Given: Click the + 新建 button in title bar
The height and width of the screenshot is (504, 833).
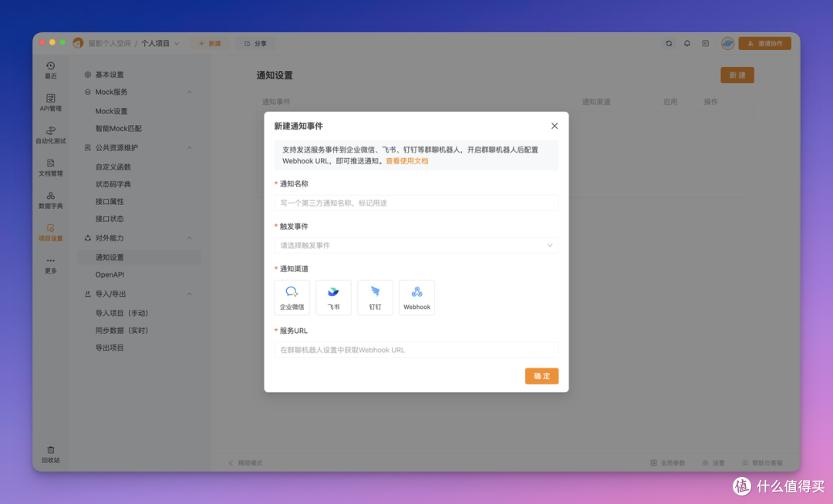Looking at the screenshot, I should click(210, 43).
